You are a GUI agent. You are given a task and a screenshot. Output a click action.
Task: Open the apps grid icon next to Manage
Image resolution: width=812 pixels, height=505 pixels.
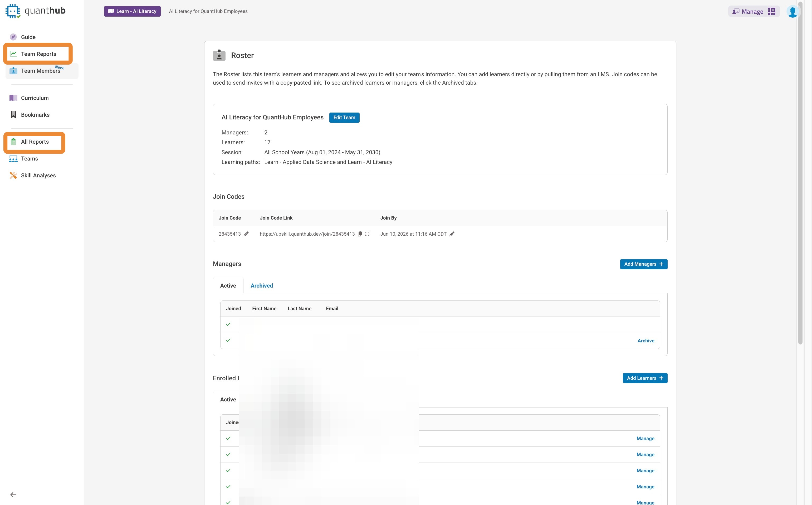point(772,11)
